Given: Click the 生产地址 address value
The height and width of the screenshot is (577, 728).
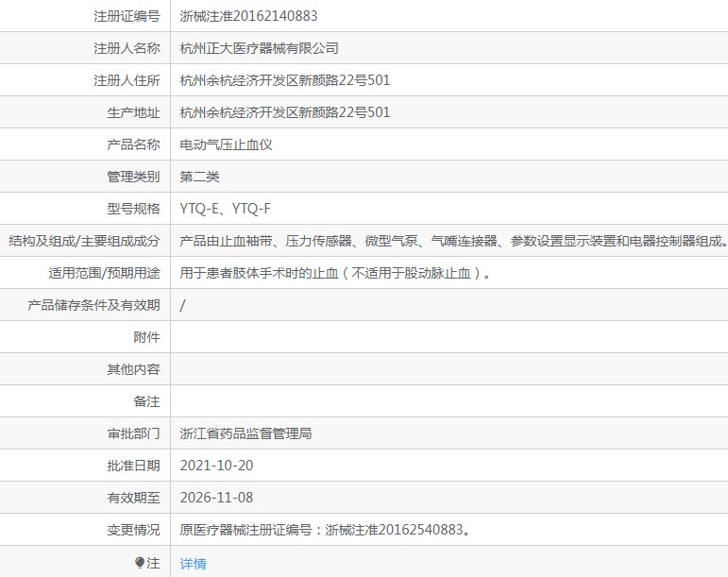Looking at the screenshot, I should click(284, 112).
